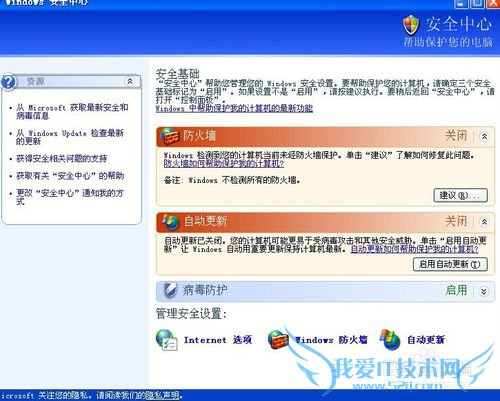Click the 管理安全设置: heading
This screenshot has width=500, height=401.
pyautogui.click(x=191, y=314)
